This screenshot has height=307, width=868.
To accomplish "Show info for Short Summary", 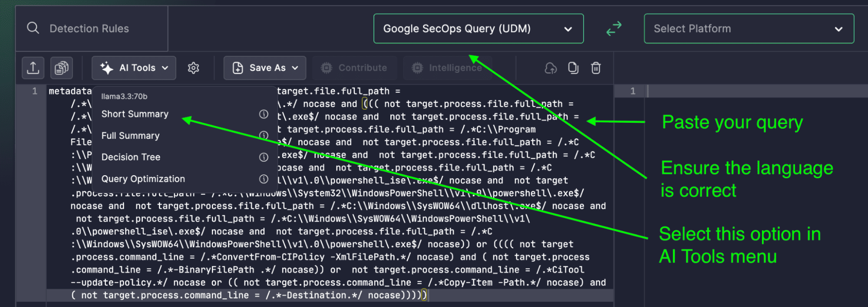I will click(x=264, y=114).
